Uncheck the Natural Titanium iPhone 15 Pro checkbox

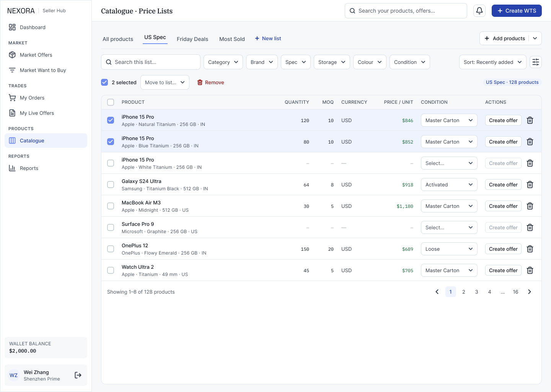click(111, 120)
